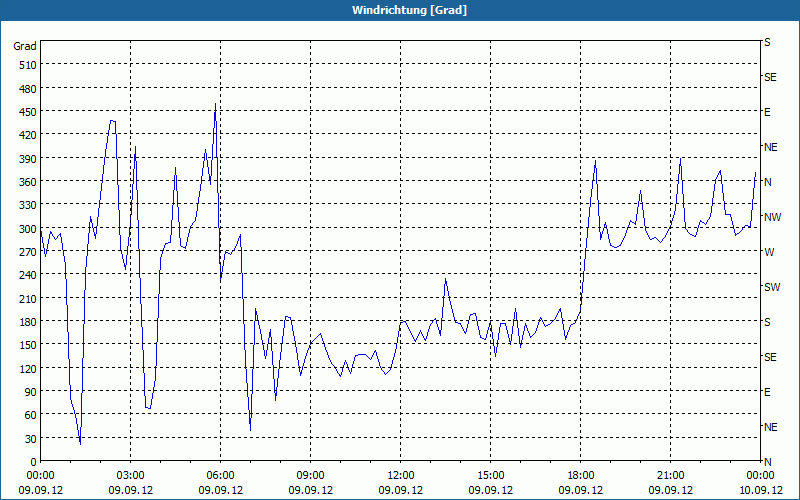Image resolution: width=800 pixels, height=500 pixels.
Task: Select the 12:00 time label
Action: tap(401, 476)
